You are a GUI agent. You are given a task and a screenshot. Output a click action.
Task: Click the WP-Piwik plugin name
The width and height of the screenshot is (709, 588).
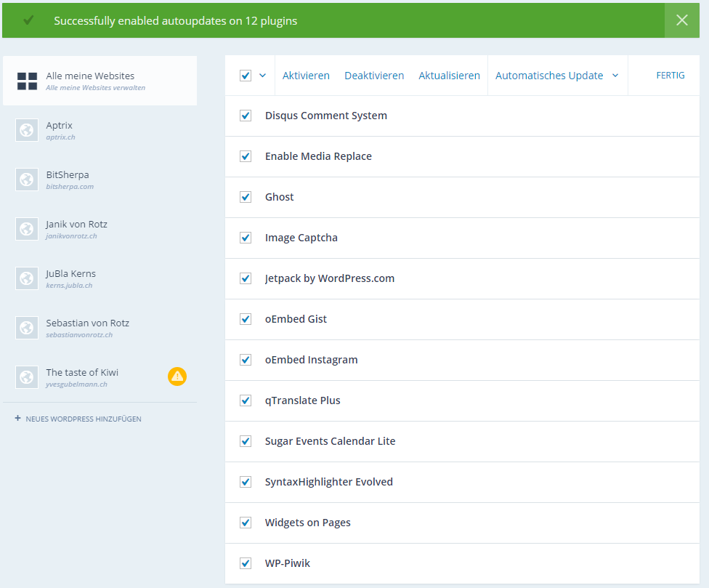[x=288, y=563]
